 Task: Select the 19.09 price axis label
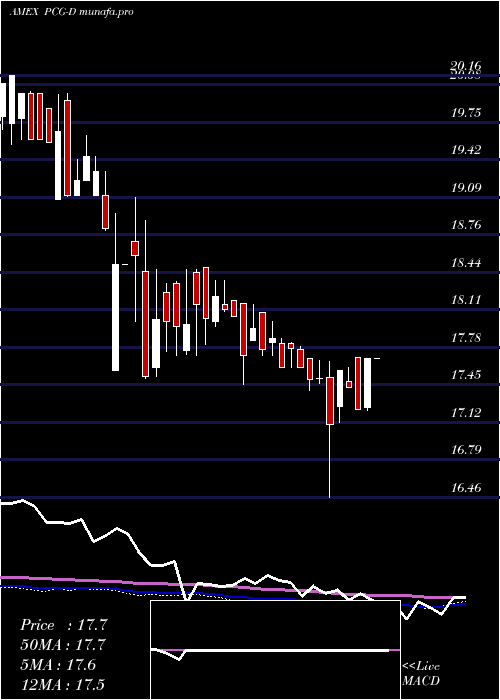point(466,188)
